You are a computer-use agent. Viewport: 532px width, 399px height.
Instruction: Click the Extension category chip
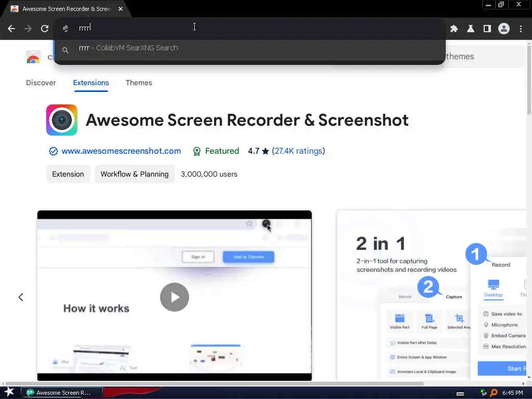tap(68, 174)
